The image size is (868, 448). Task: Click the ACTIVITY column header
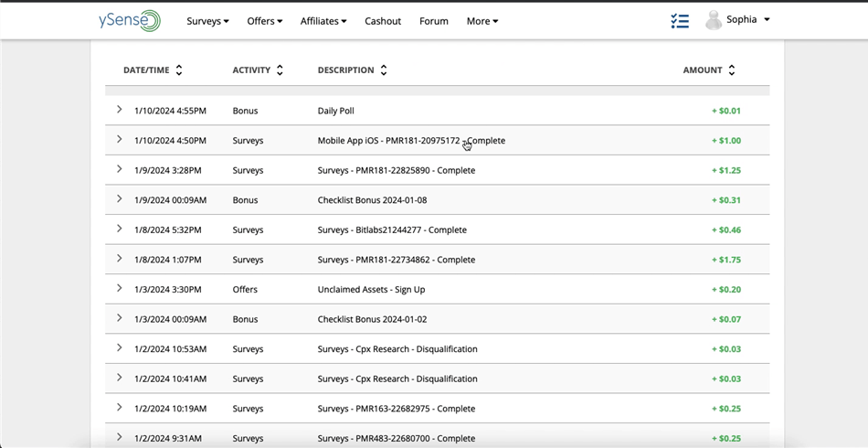[251, 70]
